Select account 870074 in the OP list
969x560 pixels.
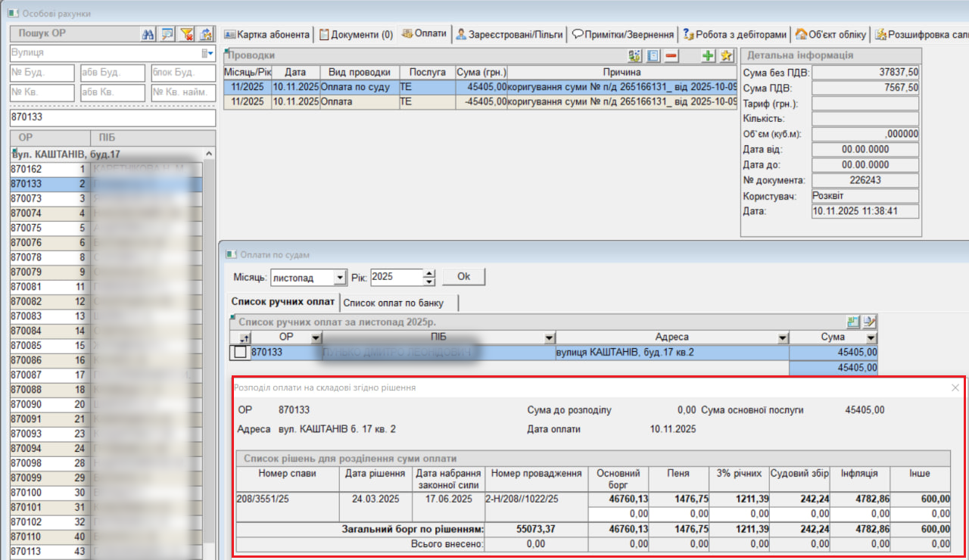pyautogui.click(x=26, y=213)
